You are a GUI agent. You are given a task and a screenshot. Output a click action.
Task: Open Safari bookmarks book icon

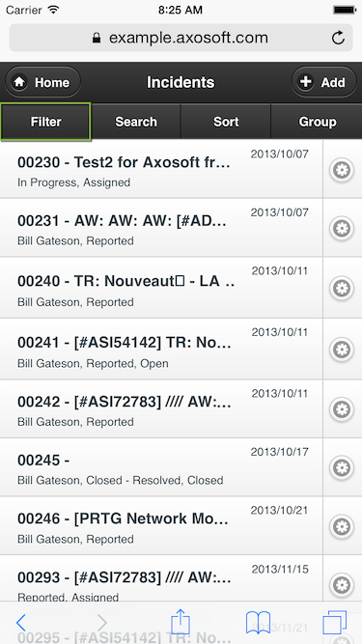tap(258, 623)
